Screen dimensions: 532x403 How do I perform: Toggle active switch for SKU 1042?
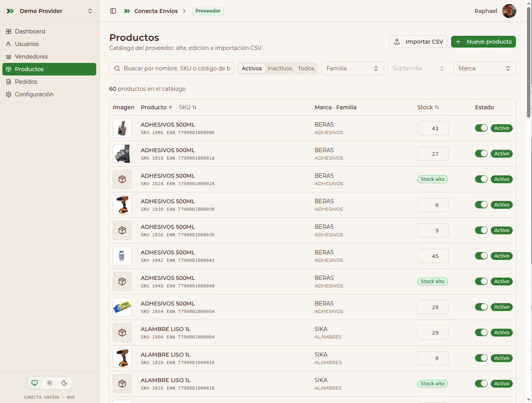click(x=481, y=256)
